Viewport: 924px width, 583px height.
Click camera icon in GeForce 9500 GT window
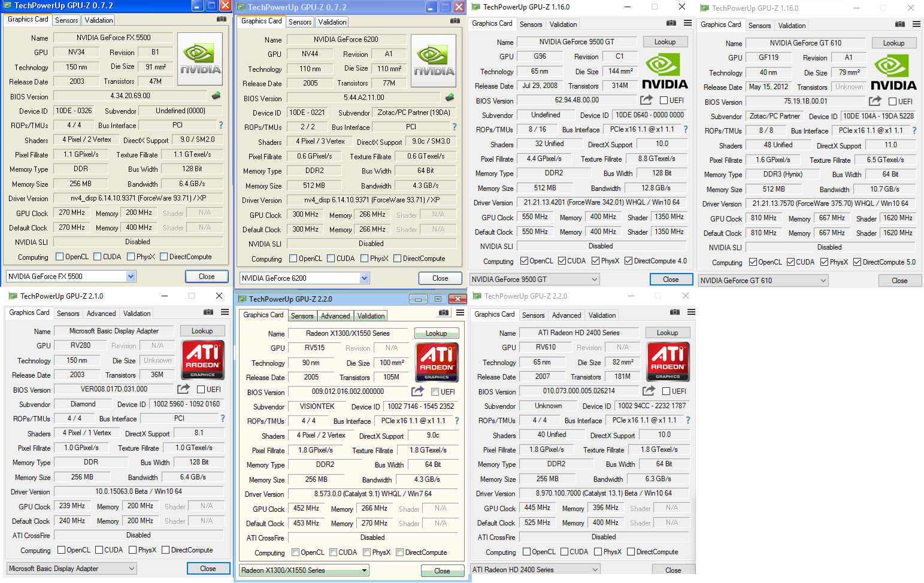coord(671,23)
